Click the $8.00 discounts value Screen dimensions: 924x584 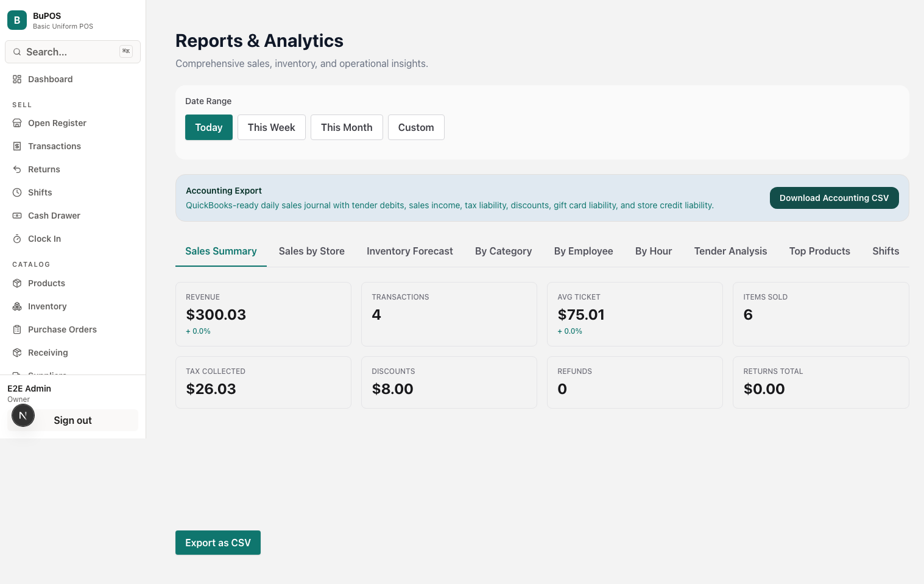(393, 389)
